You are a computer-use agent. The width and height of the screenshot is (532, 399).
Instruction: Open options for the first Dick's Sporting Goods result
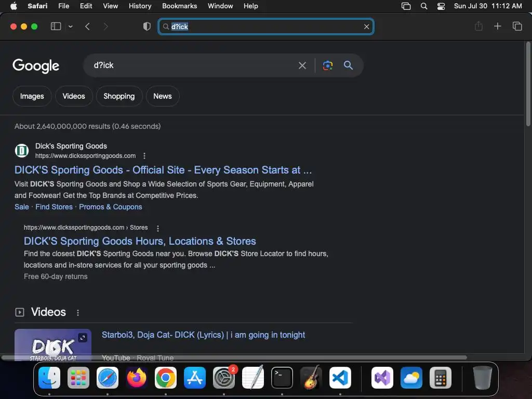(144, 156)
